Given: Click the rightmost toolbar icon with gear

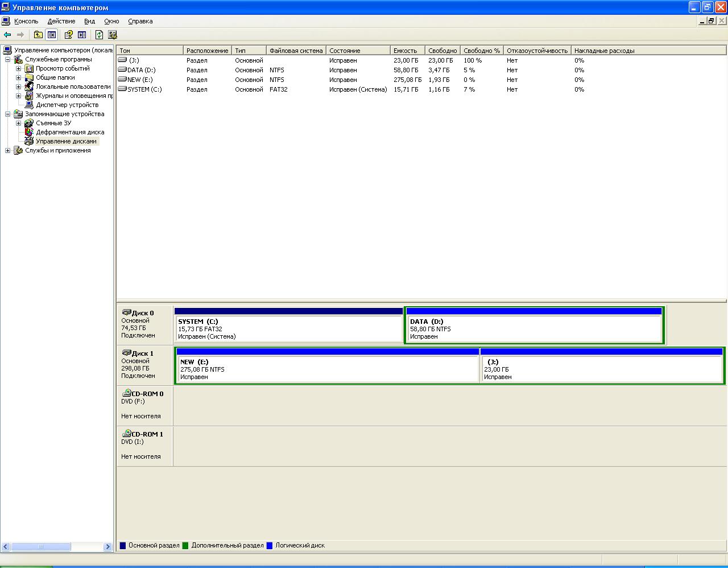Looking at the screenshot, I should tap(113, 35).
